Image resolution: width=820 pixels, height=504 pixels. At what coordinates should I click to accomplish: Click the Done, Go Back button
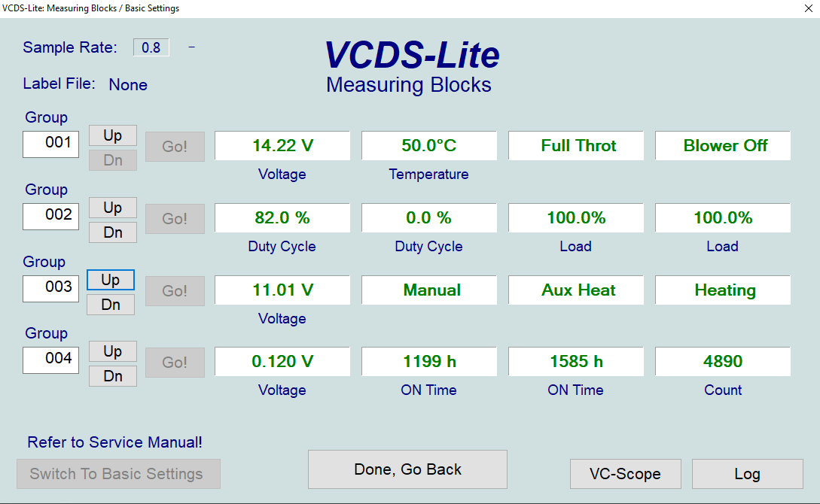[407, 469]
